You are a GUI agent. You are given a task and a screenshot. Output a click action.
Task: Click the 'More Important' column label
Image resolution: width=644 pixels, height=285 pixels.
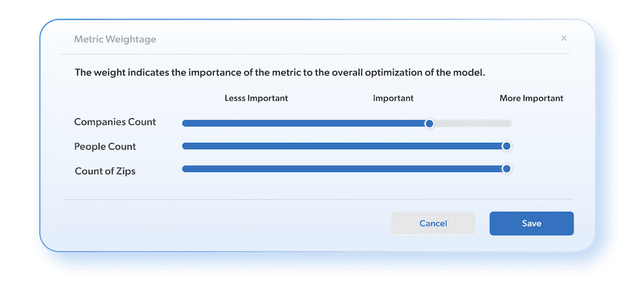[531, 99]
